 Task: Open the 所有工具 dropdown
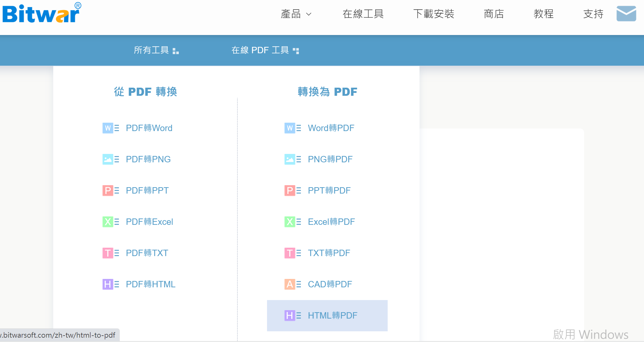coord(156,50)
